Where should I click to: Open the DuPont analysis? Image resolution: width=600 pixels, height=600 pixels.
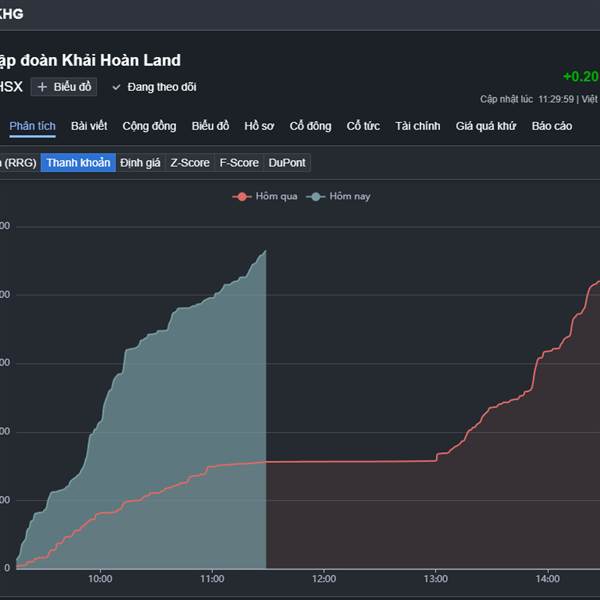[287, 162]
